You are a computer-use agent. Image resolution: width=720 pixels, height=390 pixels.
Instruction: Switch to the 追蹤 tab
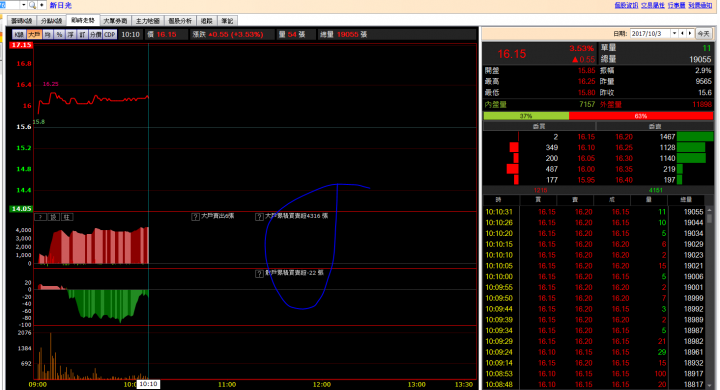207,21
